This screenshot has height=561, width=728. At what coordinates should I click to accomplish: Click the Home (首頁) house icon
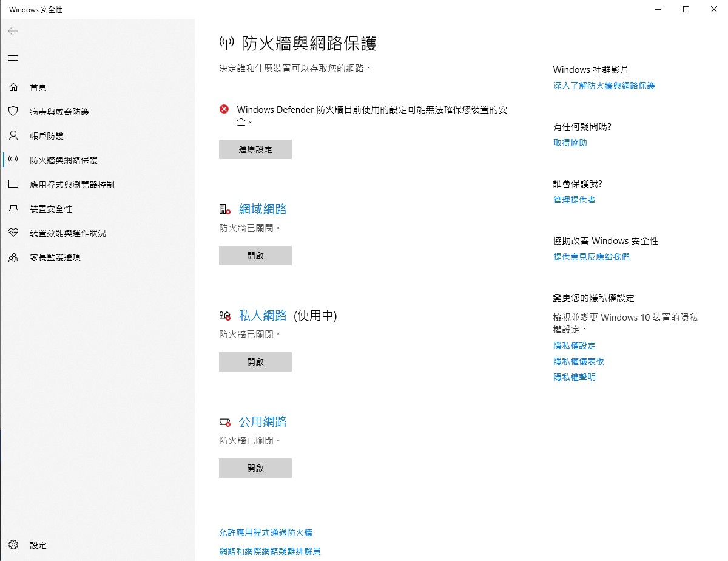click(13, 87)
